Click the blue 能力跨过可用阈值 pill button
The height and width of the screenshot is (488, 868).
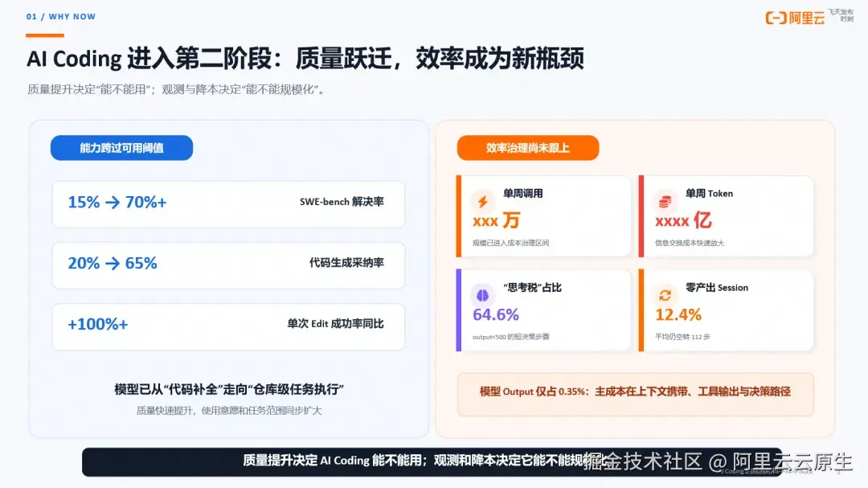122,148
